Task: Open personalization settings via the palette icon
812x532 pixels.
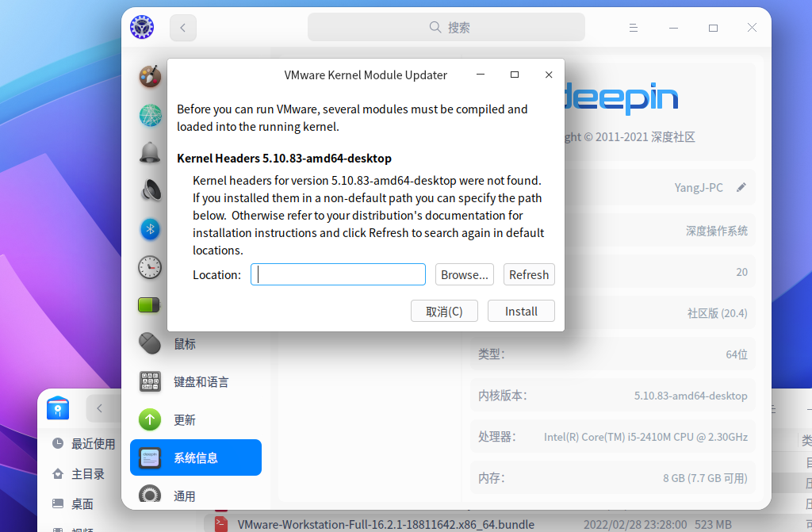Action: coord(150,77)
